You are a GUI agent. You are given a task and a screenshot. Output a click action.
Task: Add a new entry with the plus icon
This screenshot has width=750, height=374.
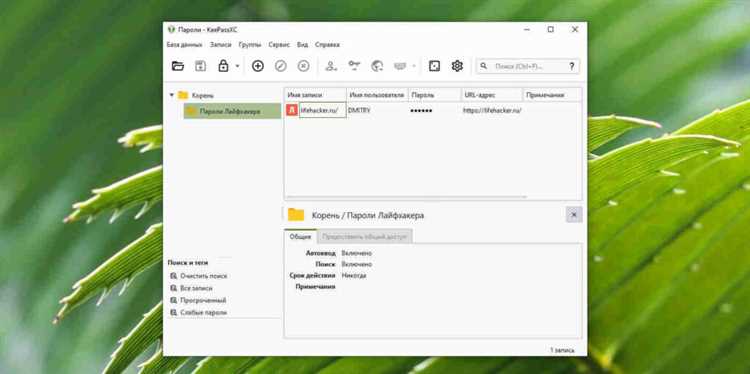click(x=258, y=66)
